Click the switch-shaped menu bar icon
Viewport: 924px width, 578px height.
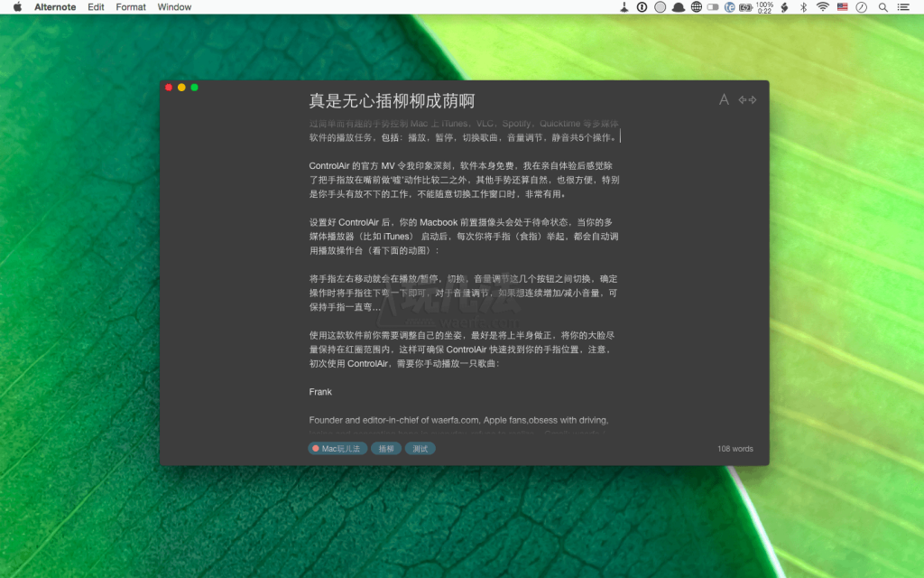point(713,7)
